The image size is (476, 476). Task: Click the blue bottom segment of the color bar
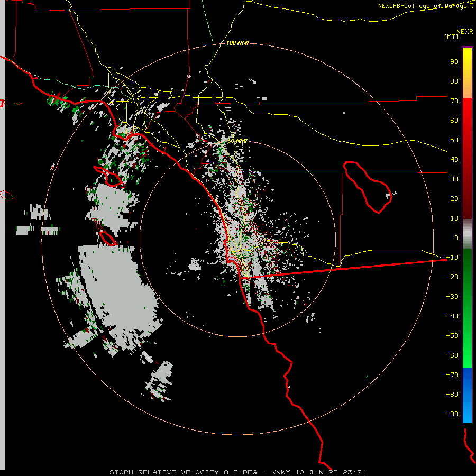467,396
